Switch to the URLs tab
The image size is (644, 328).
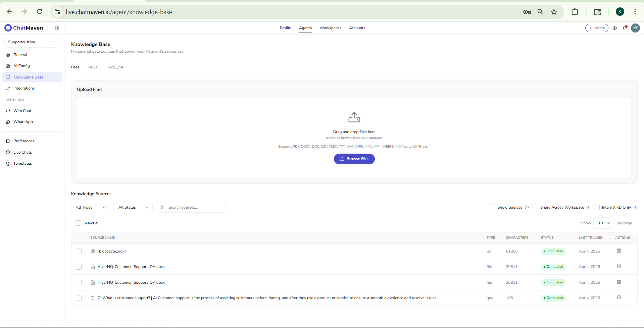pyautogui.click(x=93, y=67)
